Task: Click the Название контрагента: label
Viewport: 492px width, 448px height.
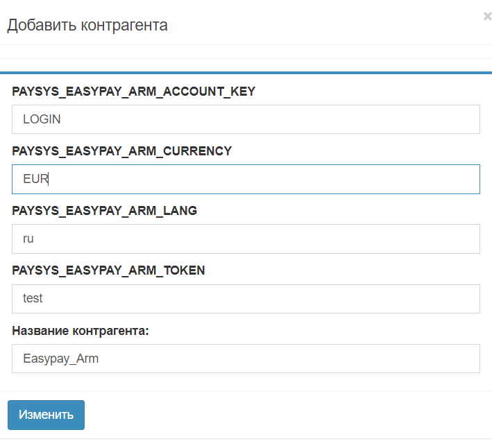Action: coord(80,331)
